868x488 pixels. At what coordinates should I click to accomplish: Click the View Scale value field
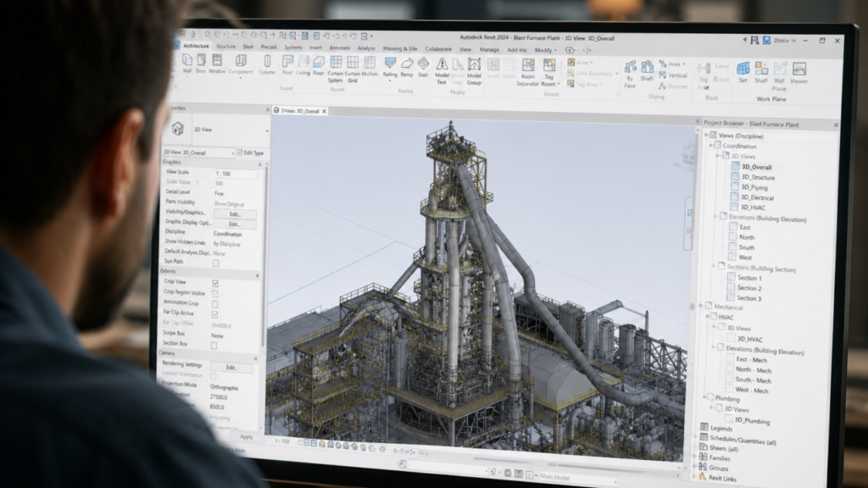click(236, 174)
